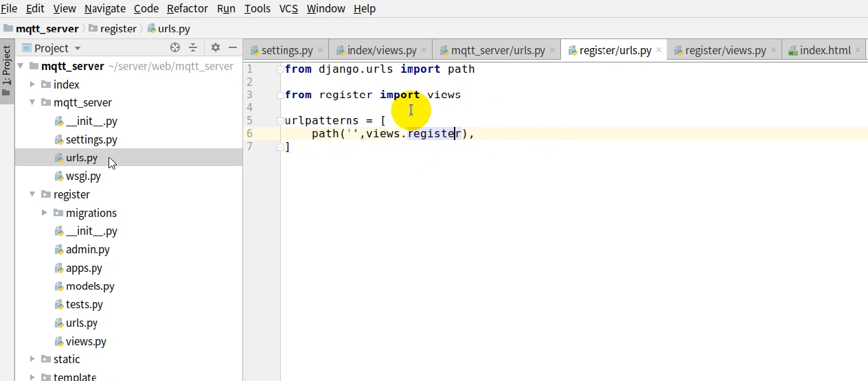
Task: Open the Refactor menu
Action: coord(187,8)
